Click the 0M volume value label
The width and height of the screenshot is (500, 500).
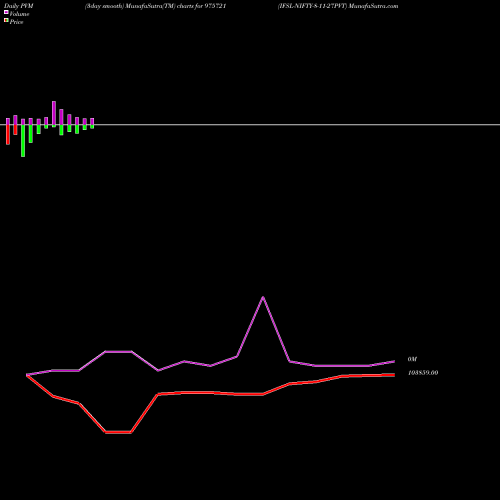(412, 359)
